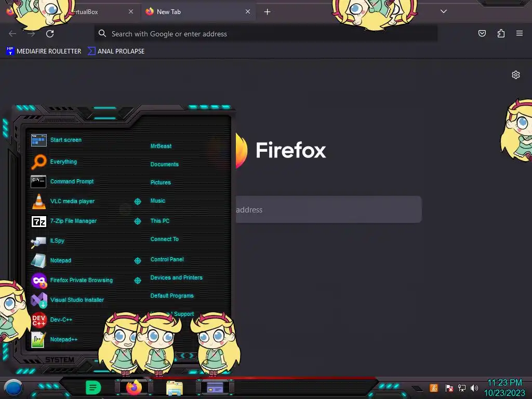This screenshot has height=399, width=532.
Task: Open the Firefox extensions puzzle icon
Action: click(501, 33)
